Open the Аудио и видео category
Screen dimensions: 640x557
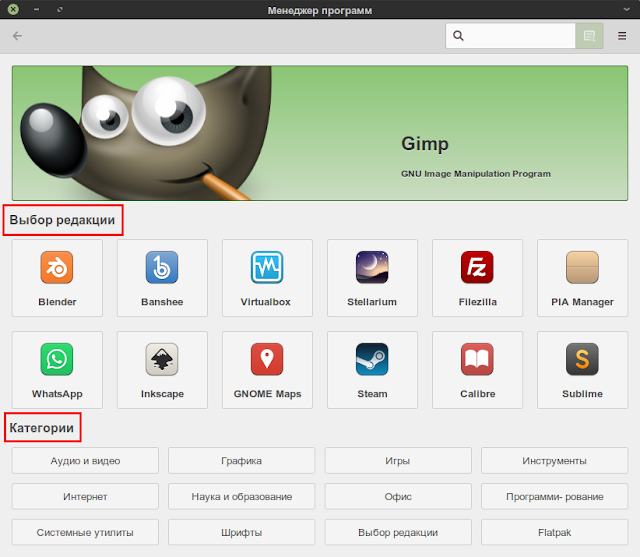coord(85,461)
